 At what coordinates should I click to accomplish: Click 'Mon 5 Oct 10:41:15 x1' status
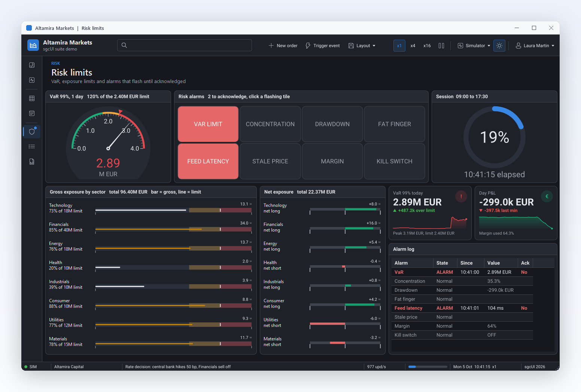click(475, 367)
